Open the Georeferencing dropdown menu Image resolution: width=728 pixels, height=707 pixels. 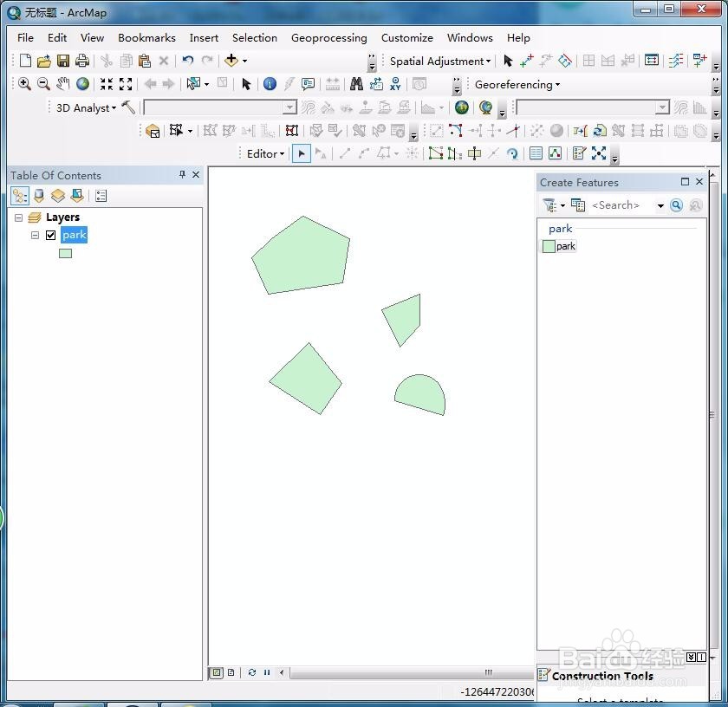point(517,85)
